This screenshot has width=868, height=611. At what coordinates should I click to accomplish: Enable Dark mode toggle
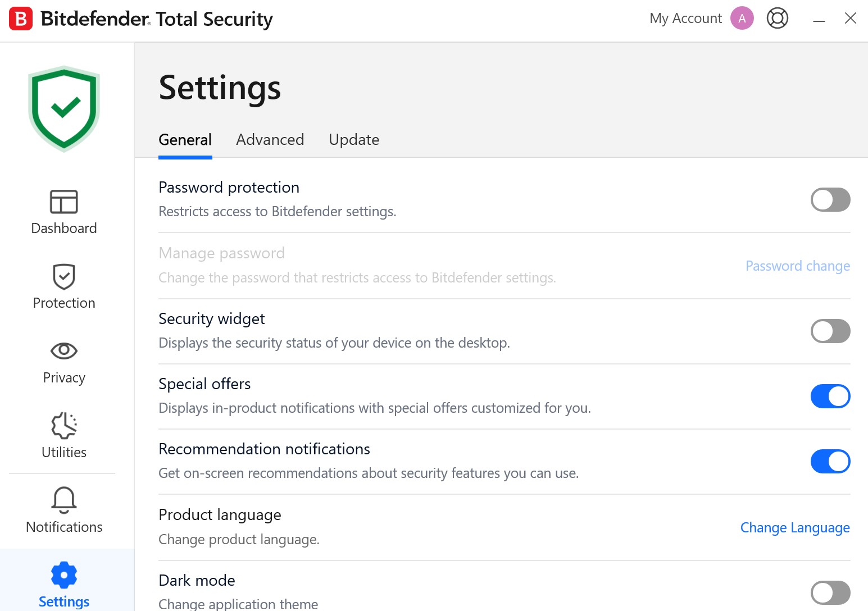(830, 592)
